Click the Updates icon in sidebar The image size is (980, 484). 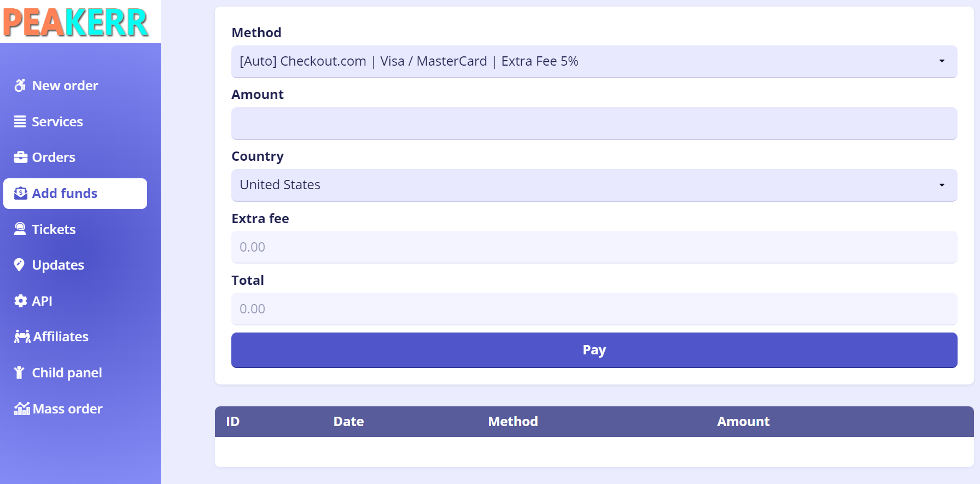(x=20, y=265)
